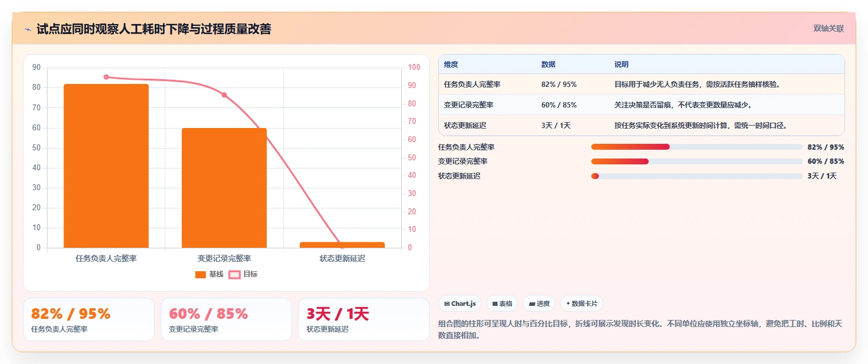Toggle the 基线 legend item
The width and height of the screenshot is (868, 364).
click(209, 274)
